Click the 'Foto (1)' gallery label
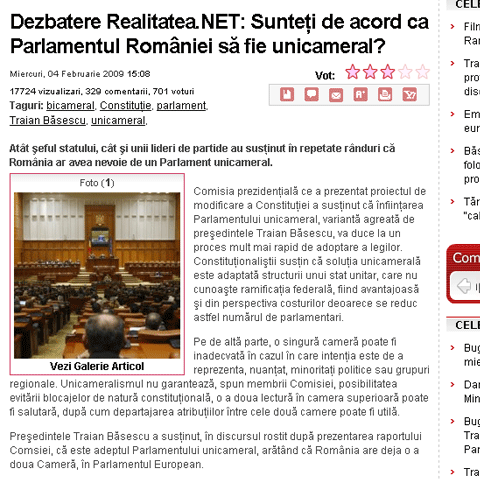This screenshot has width=480, height=480. coord(97,183)
